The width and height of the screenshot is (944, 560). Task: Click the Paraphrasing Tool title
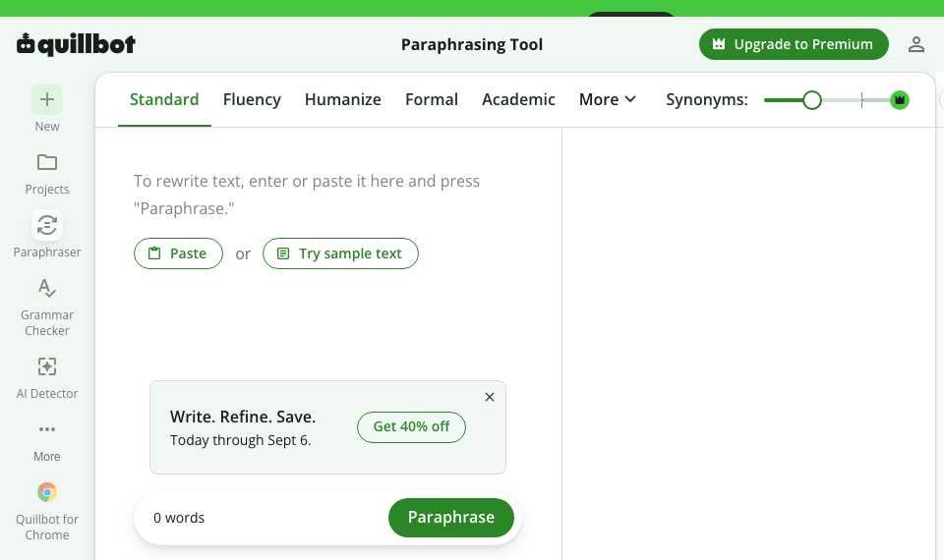(x=472, y=44)
